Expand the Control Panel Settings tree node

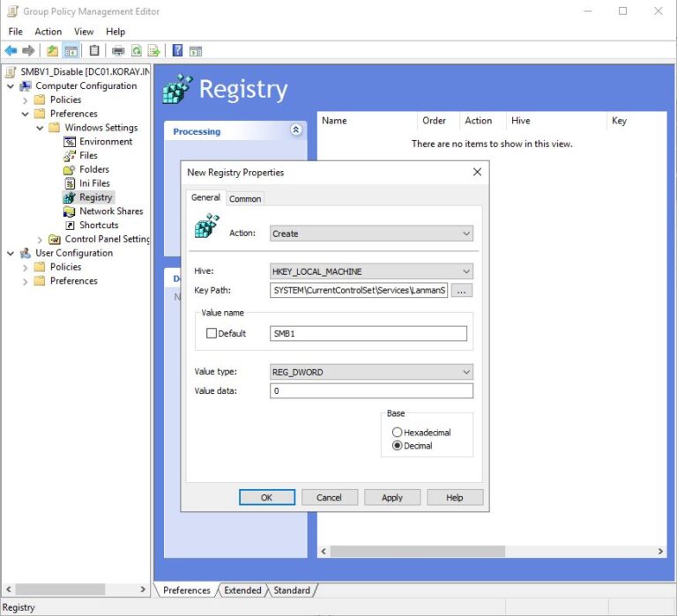coord(40,240)
